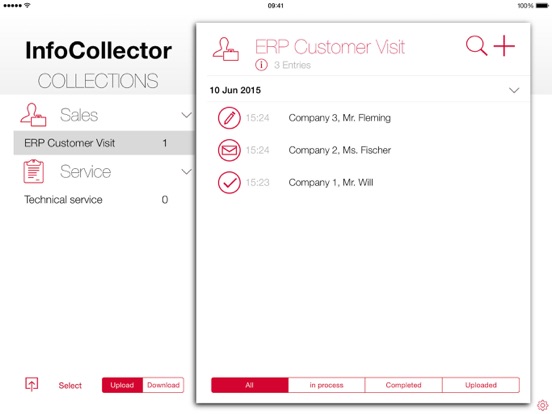Image resolution: width=552 pixels, height=414 pixels.
Task: Tap the InfoCollector app title
Action: (99, 50)
